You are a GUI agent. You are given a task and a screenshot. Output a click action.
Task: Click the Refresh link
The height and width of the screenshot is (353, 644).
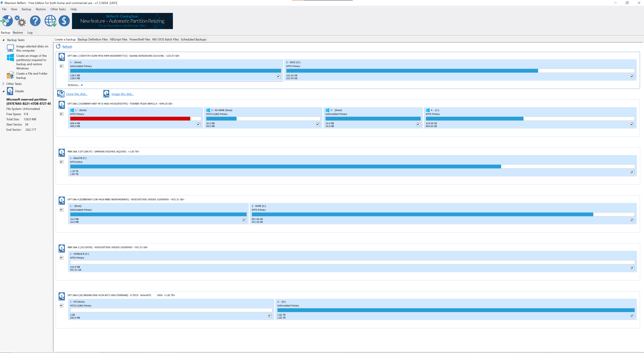[x=67, y=47]
